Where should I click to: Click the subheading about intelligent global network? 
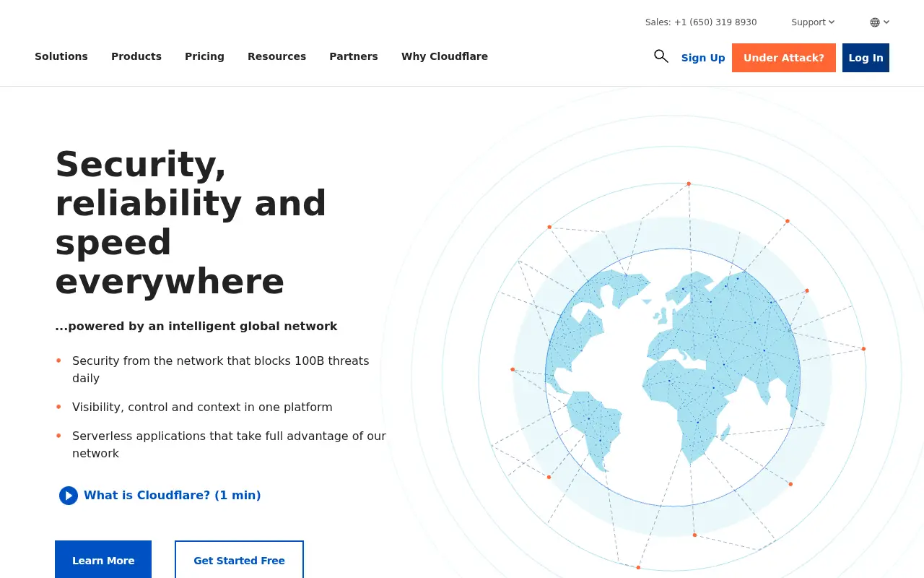pos(196,327)
